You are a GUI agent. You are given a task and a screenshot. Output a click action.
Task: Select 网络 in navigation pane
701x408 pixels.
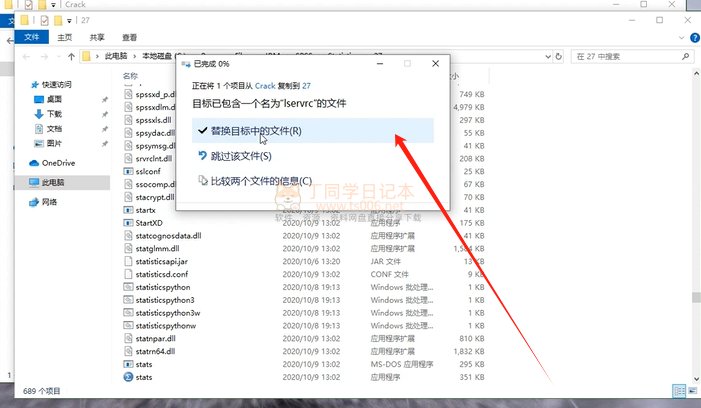click(x=49, y=202)
